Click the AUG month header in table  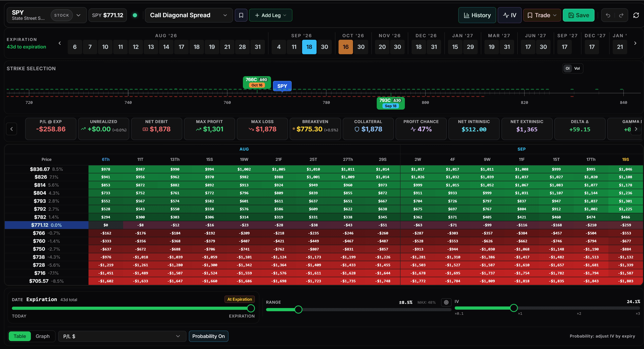(x=244, y=149)
